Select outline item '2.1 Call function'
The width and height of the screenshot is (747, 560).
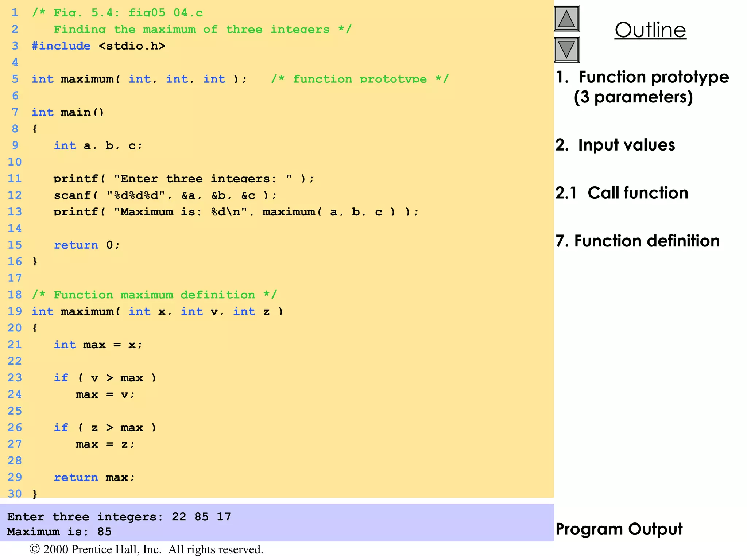tap(622, 192)
